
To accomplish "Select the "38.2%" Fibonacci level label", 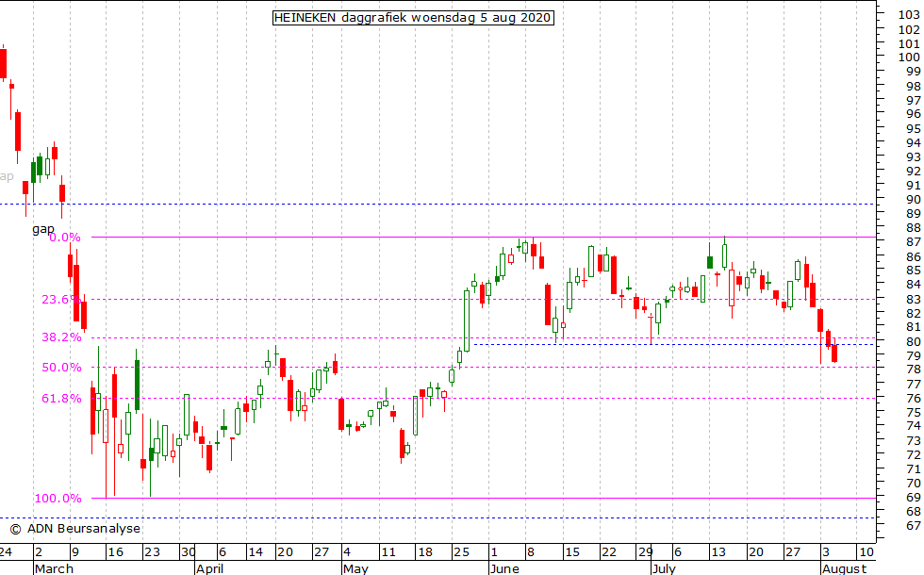I will pos(61,337).
